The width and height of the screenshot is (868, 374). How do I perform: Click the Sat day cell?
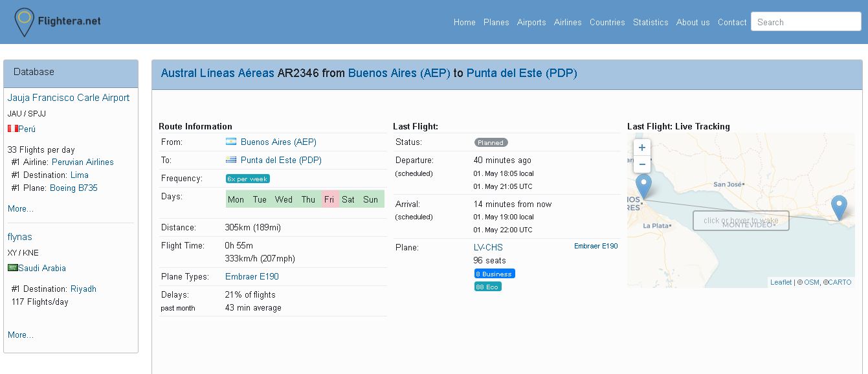coord(348,199)
